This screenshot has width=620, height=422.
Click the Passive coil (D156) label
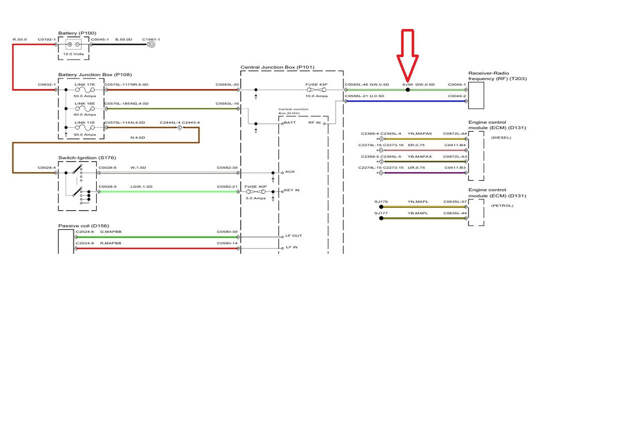83,225
